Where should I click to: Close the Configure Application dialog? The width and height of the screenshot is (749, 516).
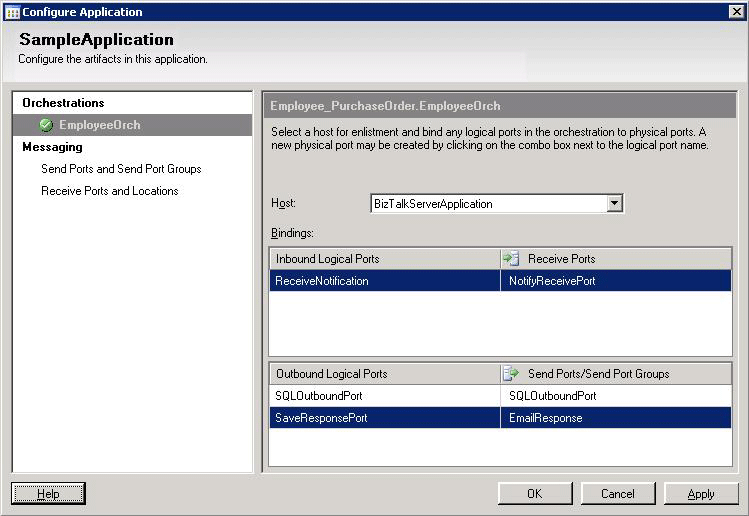[x=736, y=12]
